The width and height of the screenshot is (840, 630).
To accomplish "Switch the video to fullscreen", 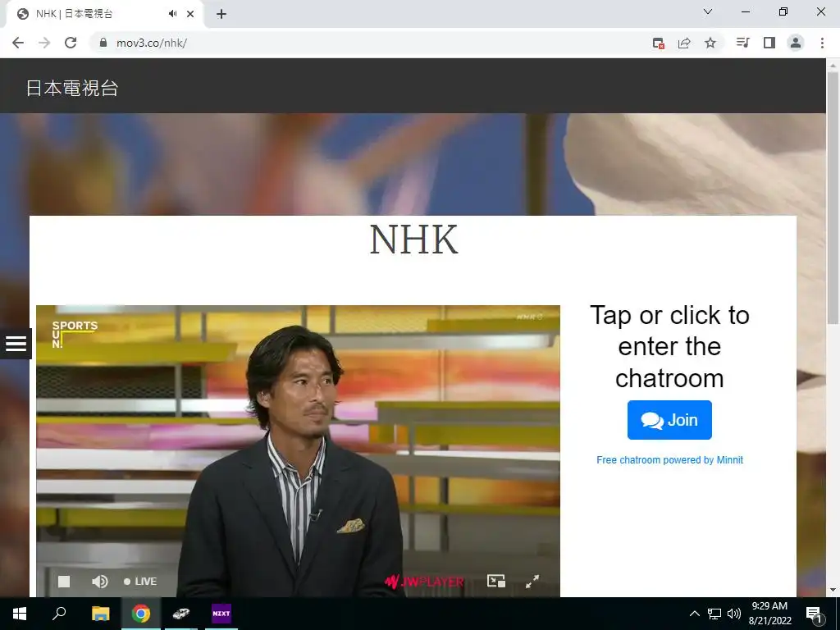I will click(532, 582).
